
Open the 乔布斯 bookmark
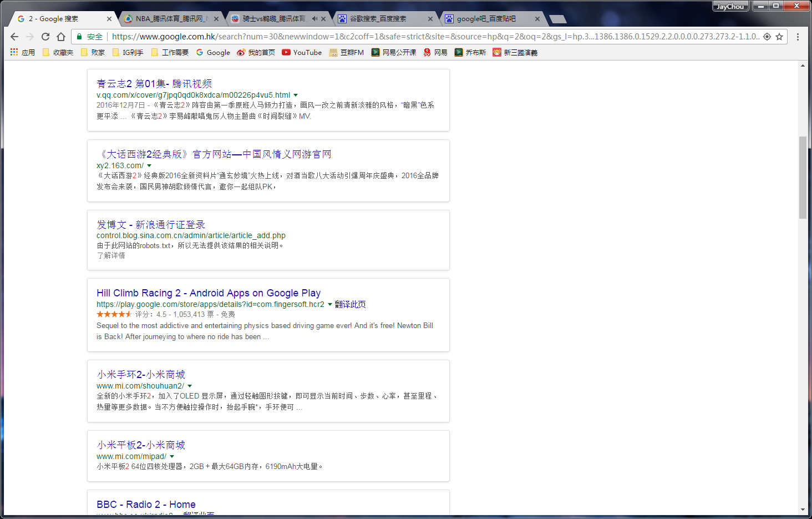click(x=470, y=52)
